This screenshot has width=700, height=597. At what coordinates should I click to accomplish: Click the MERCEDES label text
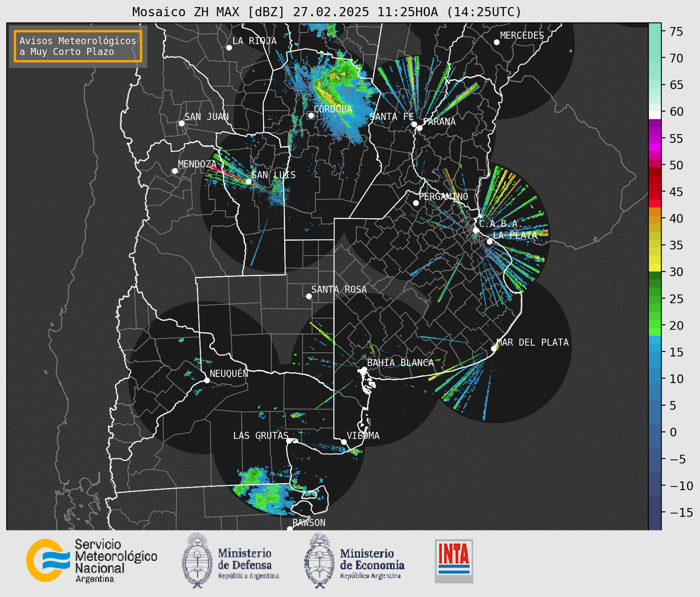522,36
